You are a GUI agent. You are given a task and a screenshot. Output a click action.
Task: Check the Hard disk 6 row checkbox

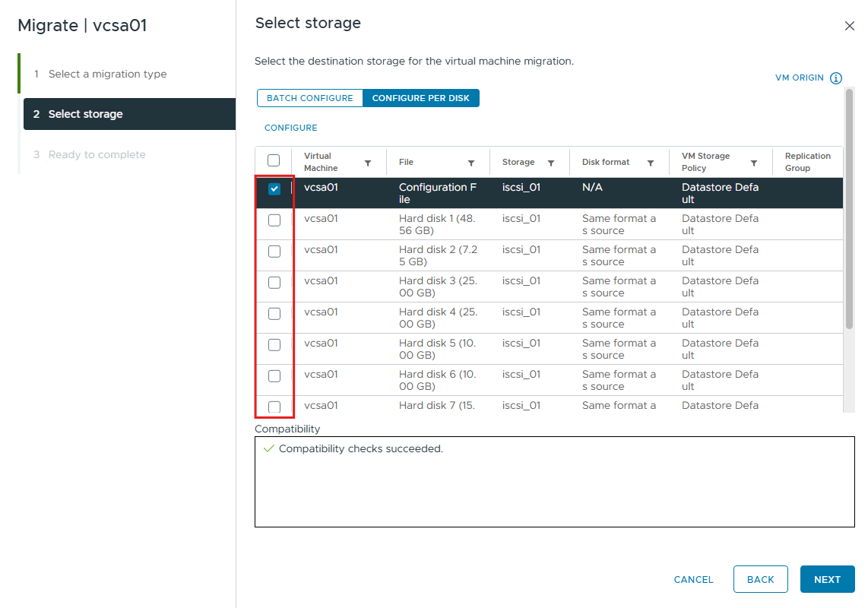(x=274, y=376)
